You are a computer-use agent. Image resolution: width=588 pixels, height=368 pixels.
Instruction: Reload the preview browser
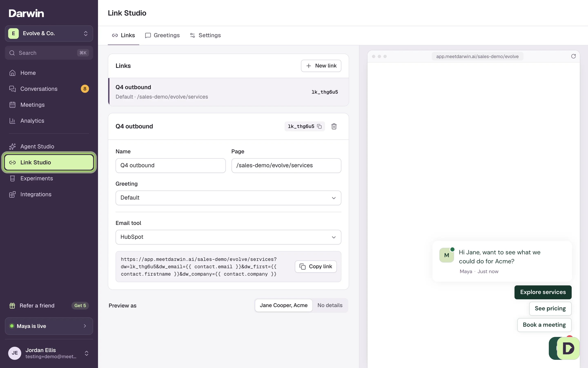(x=573, y=56)
